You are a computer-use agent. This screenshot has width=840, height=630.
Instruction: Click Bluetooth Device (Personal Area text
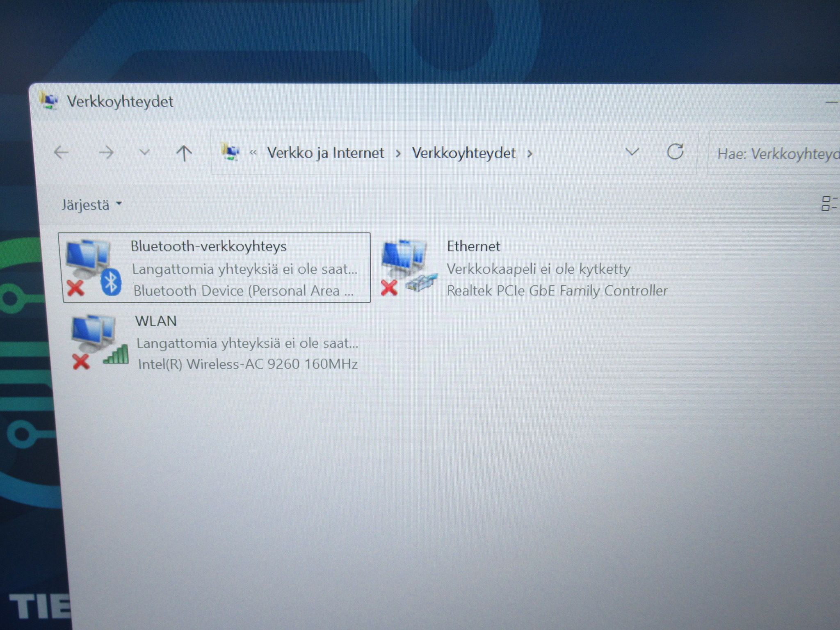click(x=244, y=291)
